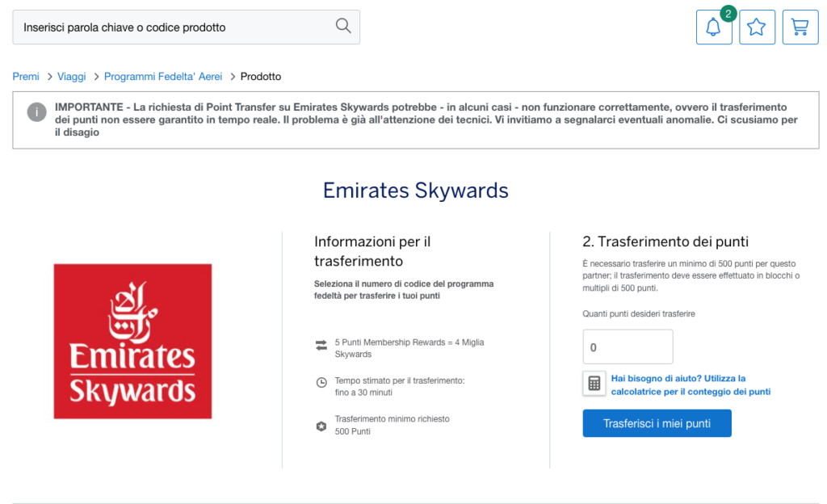Image resolution: width=827 pixels, height=504 pixels.
Task: Focus the points quantity input field
Action: [x=628, y=346]
